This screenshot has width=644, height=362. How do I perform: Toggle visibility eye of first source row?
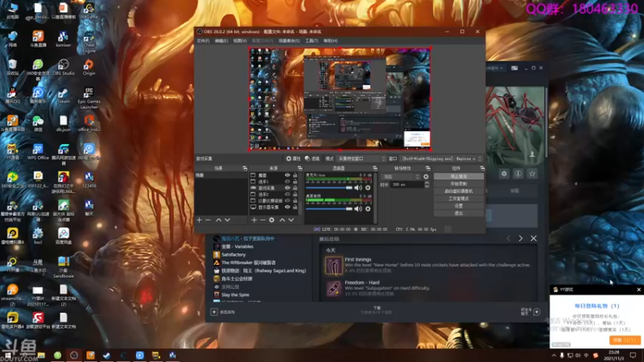click(287, 175)
